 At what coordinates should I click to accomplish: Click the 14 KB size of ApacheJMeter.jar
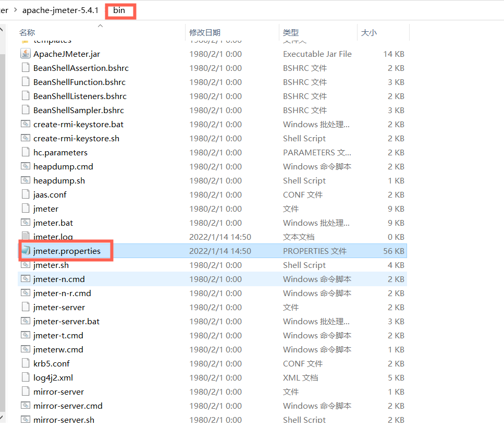[x=394, y=54]
